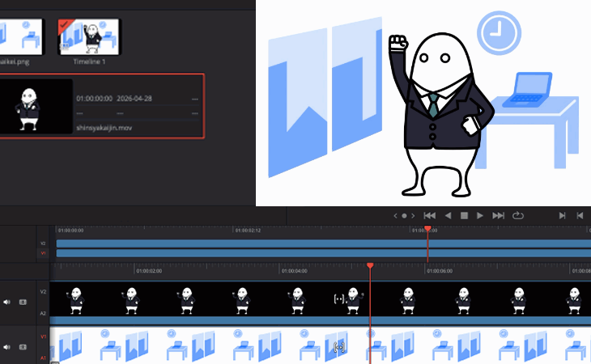Select the red V1 label in lower timeline header

click(43, 336)
